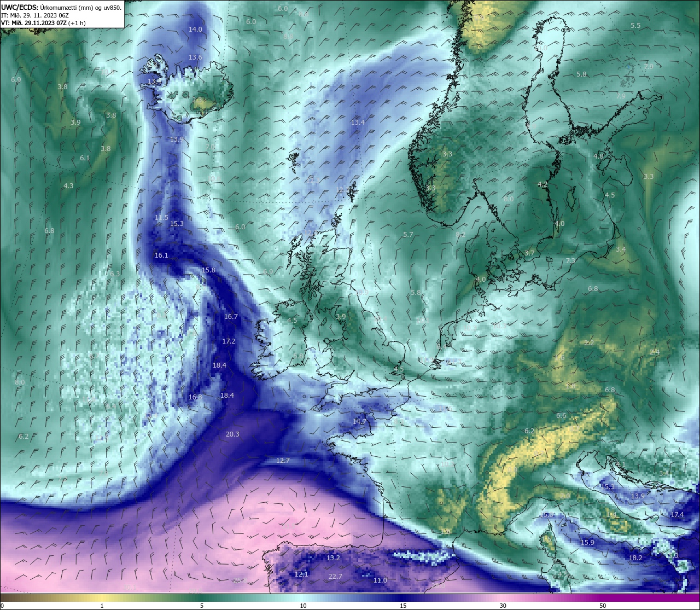700x610 pixels.
Task: Click the 1 tick on the color scale
Action: click(102, 606)
